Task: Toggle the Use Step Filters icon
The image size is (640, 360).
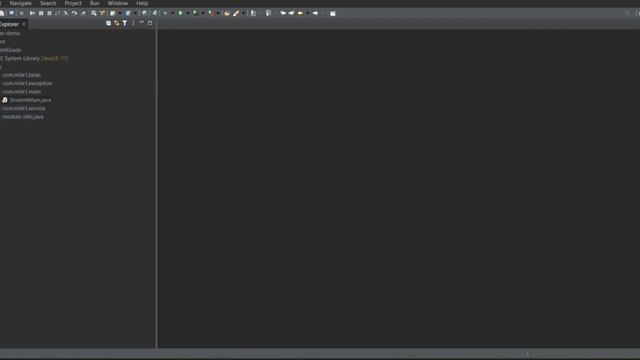Action: pos(102,13)
